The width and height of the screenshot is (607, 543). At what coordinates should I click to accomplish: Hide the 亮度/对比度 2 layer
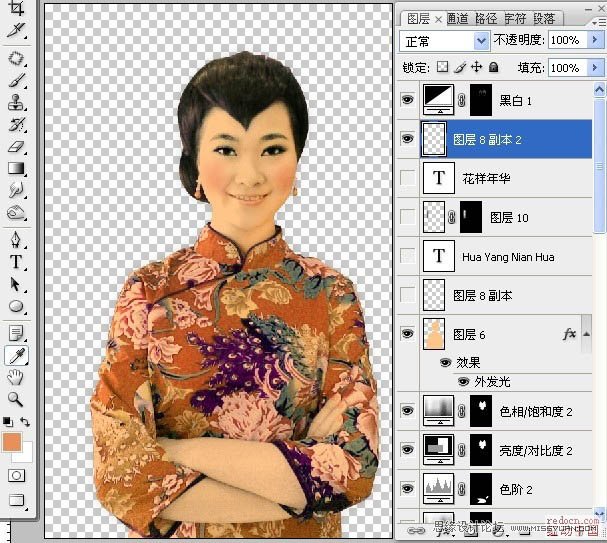pos(407,450)
